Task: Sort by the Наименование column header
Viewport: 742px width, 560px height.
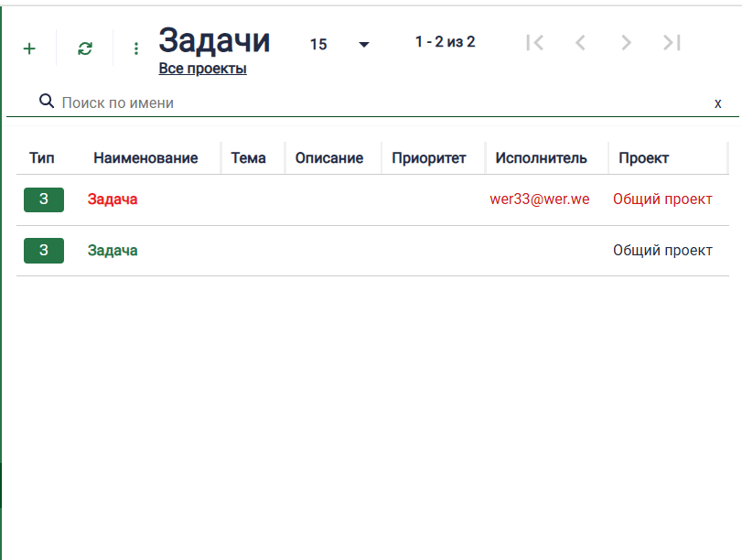Action: click(145, 157)
